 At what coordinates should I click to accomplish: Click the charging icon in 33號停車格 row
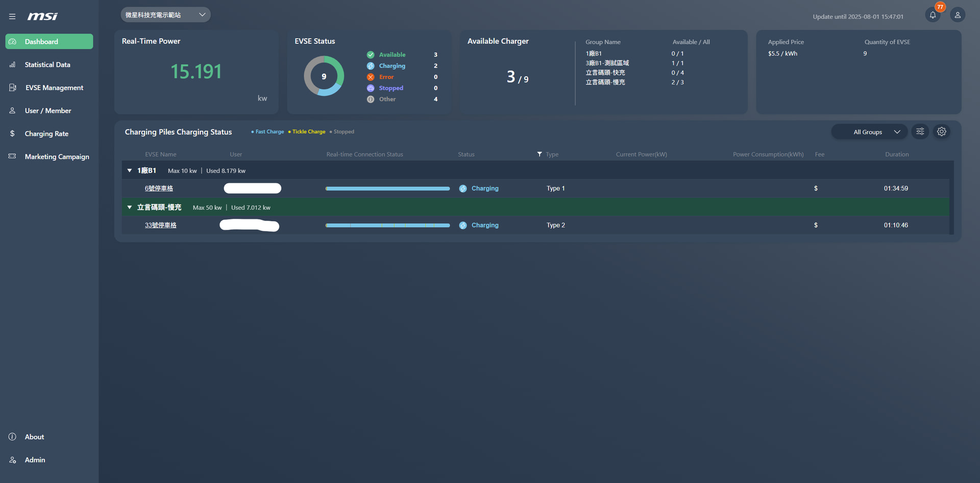point(463,225)
